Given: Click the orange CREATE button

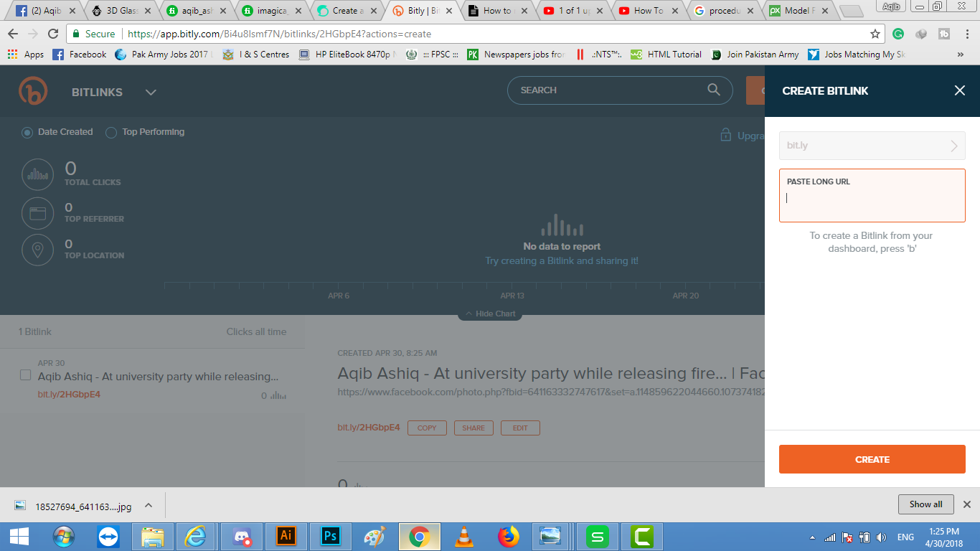Looking at the screenshot, I should point(872,459).
